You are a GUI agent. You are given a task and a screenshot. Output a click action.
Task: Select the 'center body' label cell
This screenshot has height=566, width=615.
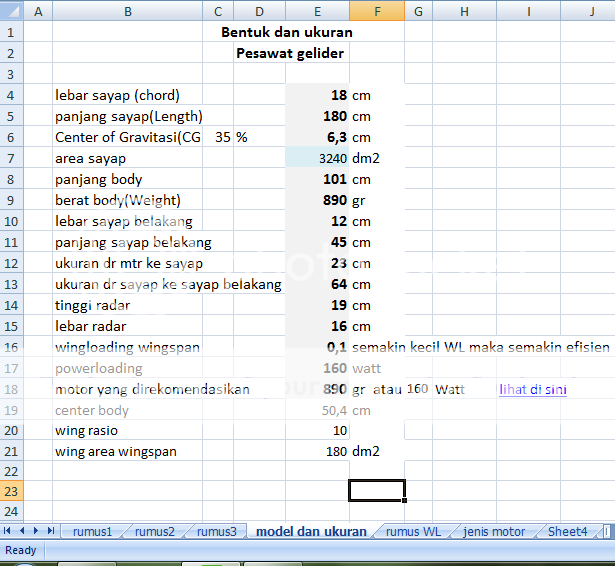pyautogui.click(x=127, y=410)
